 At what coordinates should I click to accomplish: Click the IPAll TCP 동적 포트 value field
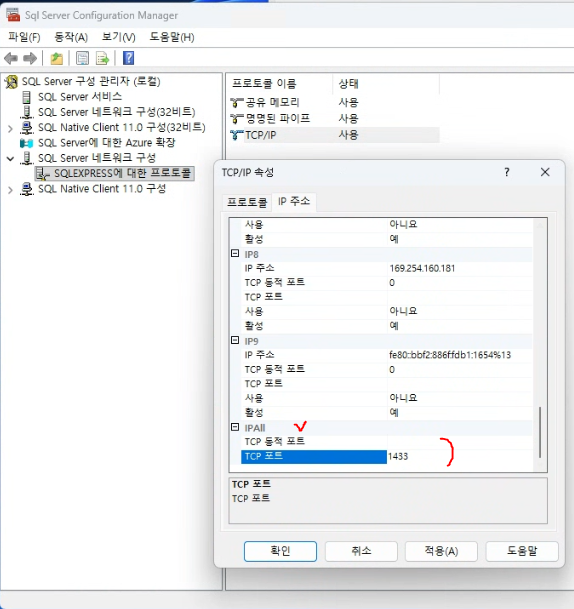point(461,442)
